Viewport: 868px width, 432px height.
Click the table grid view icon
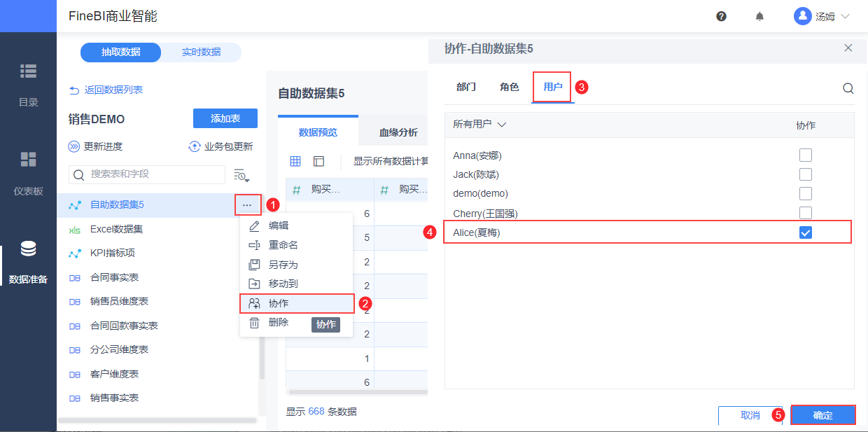[x=295, y=161]
